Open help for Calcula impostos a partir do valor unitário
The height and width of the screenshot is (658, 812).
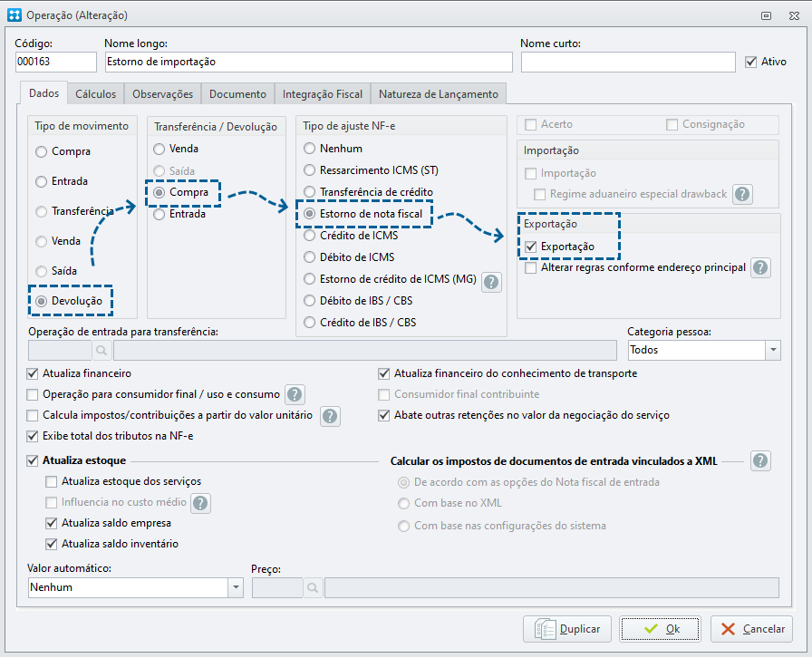coord(330,416)
